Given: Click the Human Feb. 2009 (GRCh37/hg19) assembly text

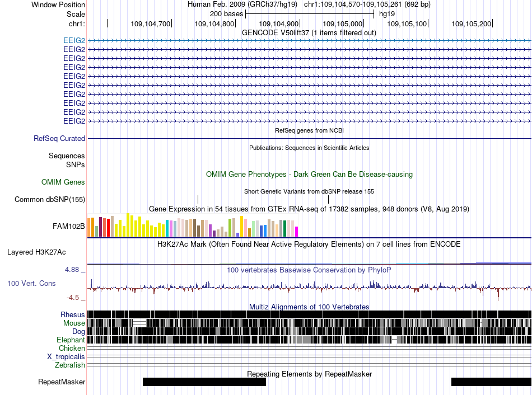Looking at the screenshot, I should (x=242, y=4).
